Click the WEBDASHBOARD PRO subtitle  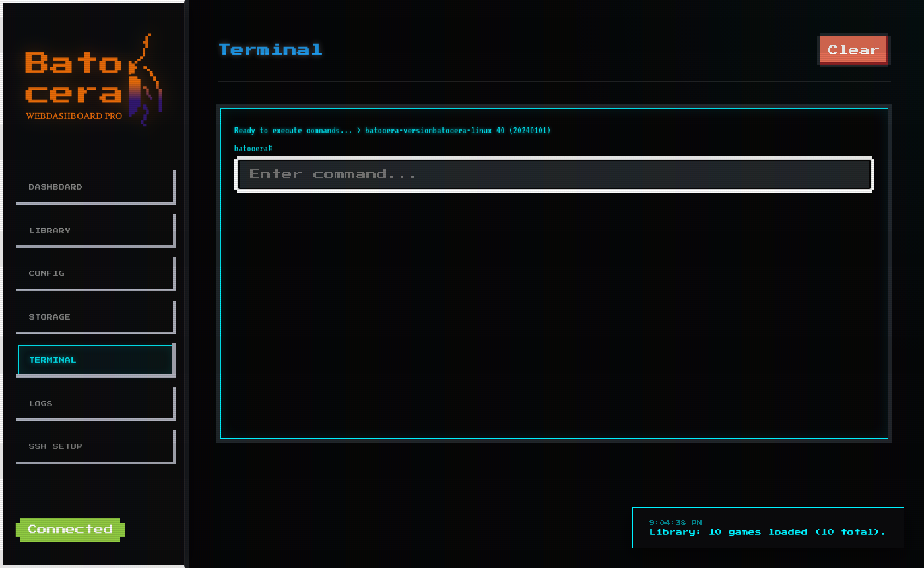tap(74, 116)
